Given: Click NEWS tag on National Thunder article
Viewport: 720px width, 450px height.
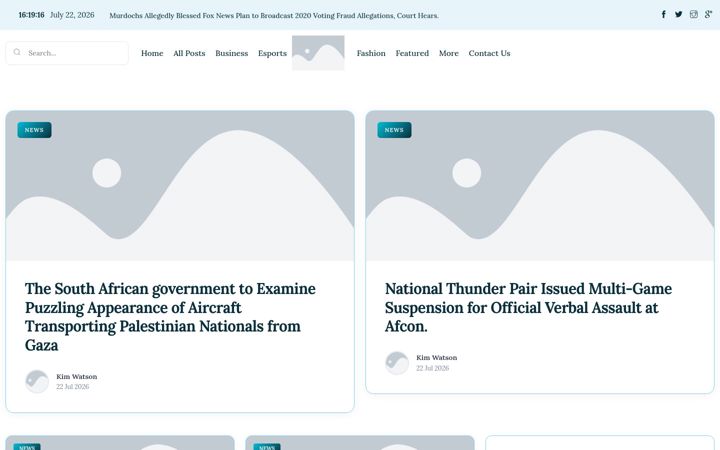Looking at the screenshot, I should (x=394, y=130).
